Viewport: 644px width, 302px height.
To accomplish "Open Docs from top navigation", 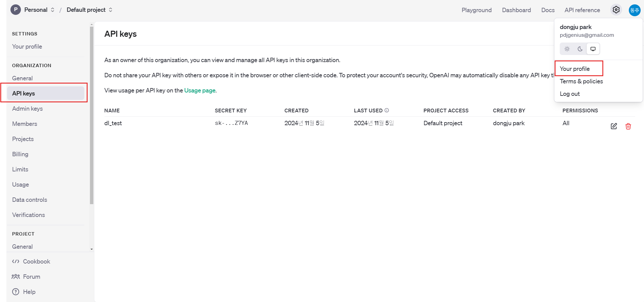I will [548, 10].
